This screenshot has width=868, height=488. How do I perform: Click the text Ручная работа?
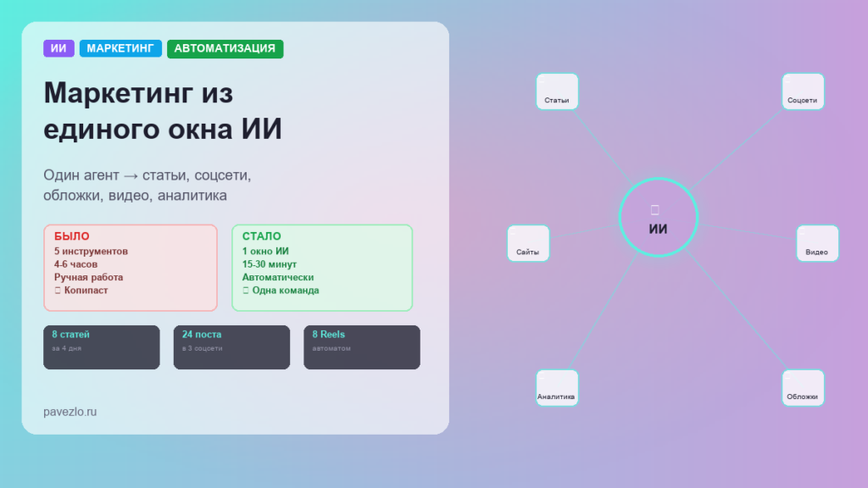88,277
